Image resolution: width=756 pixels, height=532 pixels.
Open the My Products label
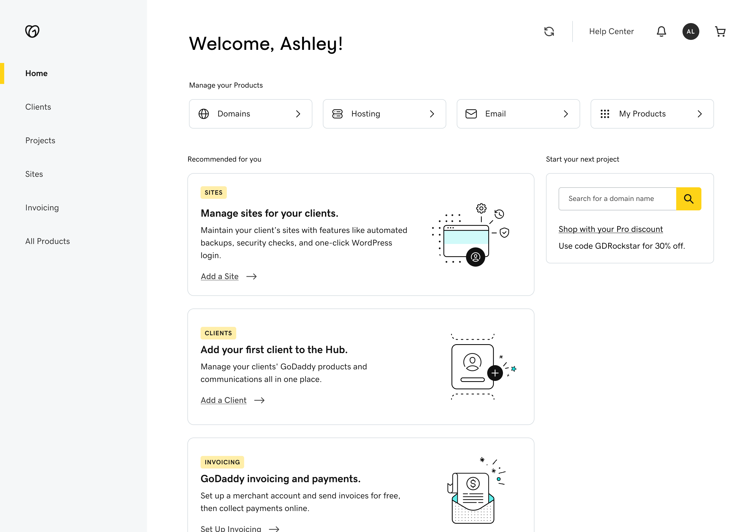click(x=642, y=114)
